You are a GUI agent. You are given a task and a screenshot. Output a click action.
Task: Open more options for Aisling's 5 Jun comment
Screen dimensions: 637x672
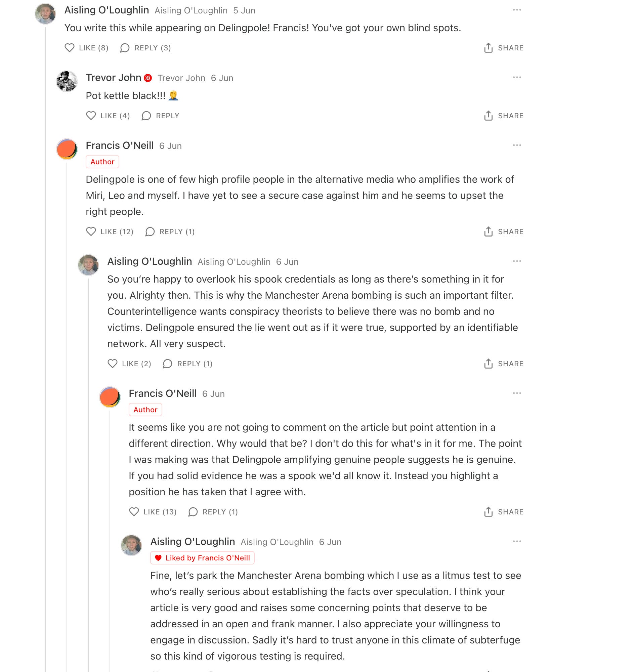517,10
